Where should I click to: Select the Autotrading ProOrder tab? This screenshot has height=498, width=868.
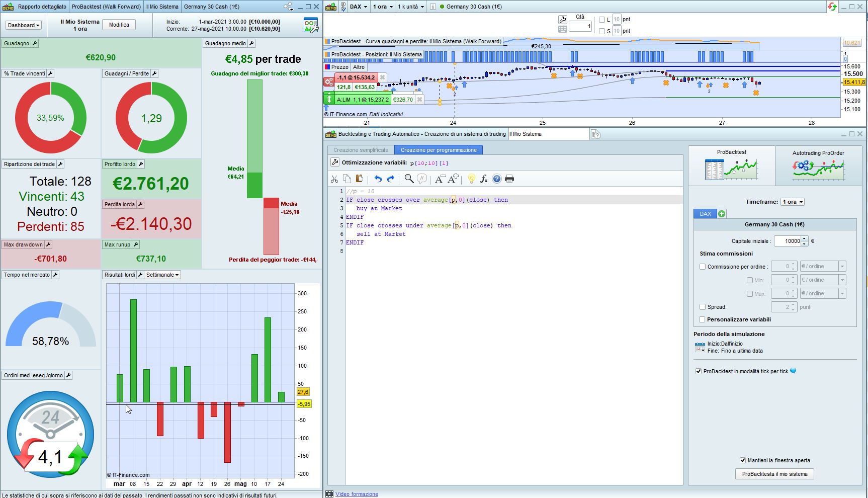click(x=818, y=165)
